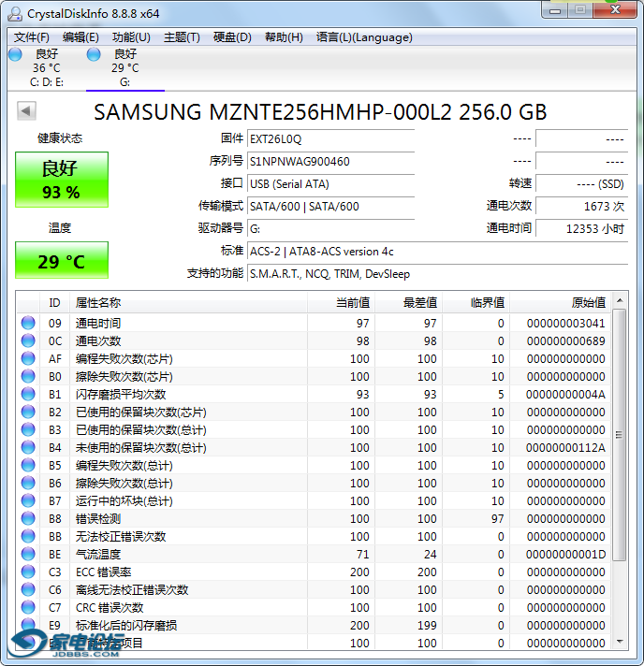The width and height of the screenshot is (644, 666).
Task: Close the CrystalDiskInfo window
Action: 615,9
